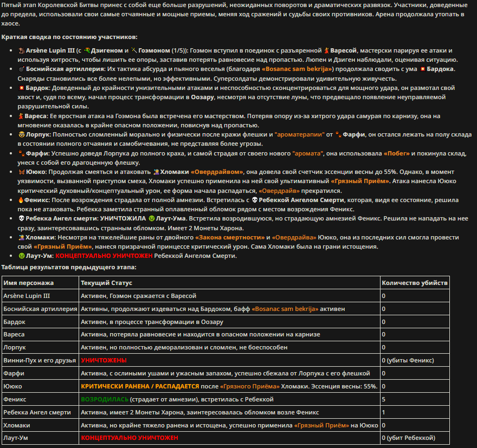
Task: Click the '0 (убиты Феникс)' cell
Action: (x=415, y=360)
